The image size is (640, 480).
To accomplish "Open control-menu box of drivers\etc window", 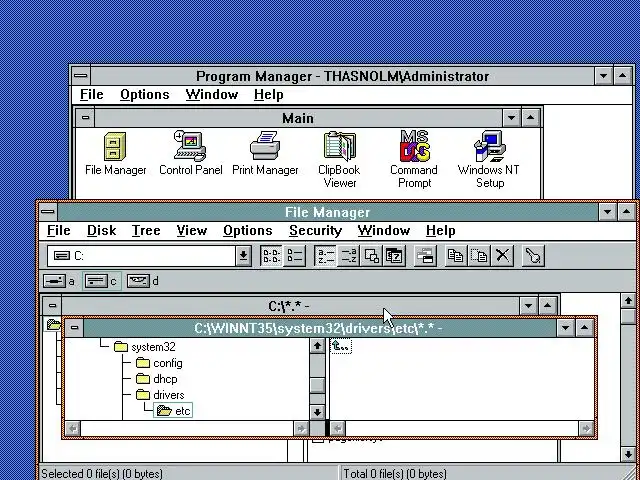I will click(x=74, y=327).
